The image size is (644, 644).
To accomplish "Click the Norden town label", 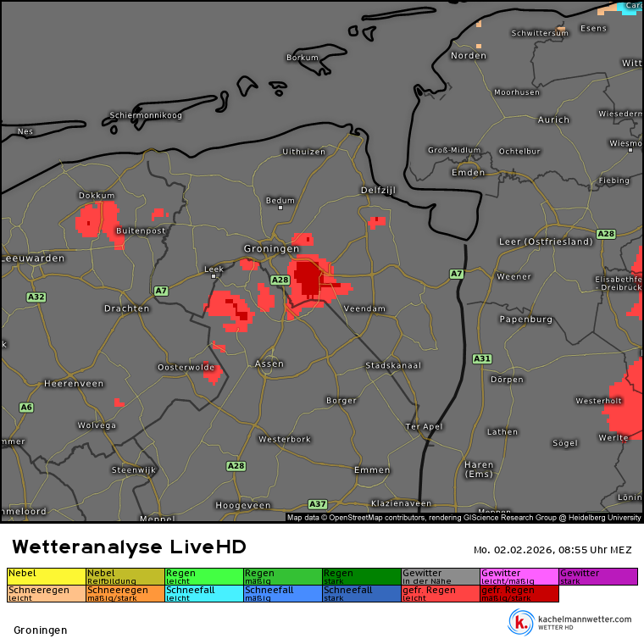I will click(469, 56).
